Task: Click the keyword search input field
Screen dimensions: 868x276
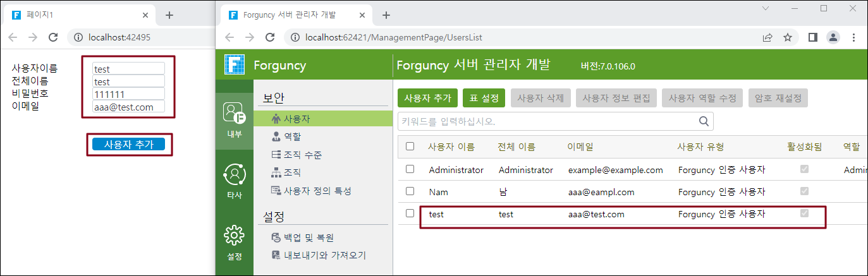Action: tap(547, 121)
